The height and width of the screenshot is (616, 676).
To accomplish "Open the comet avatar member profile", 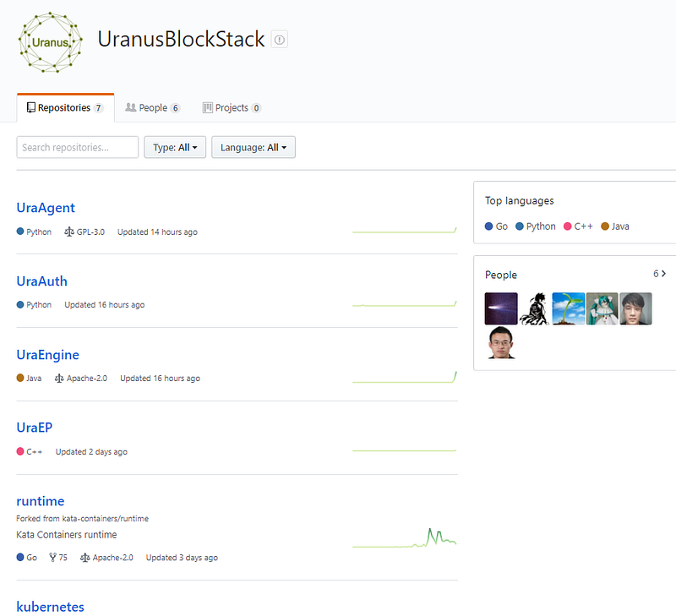I will (501, 308).
